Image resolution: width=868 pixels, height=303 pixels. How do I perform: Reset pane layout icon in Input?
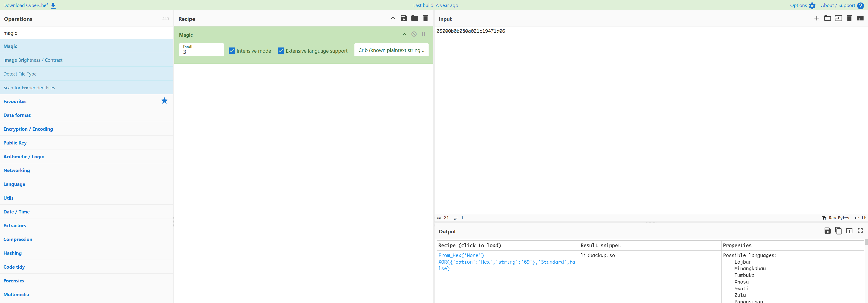860,18
